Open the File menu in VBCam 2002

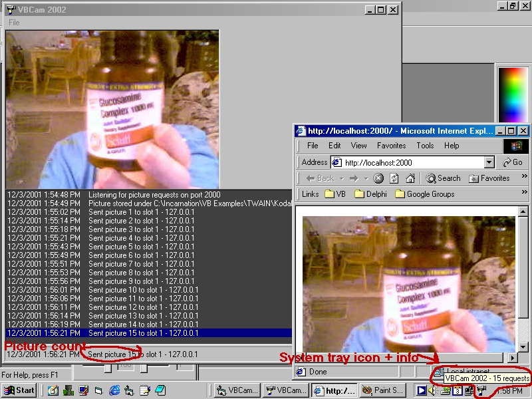point(14,23)
